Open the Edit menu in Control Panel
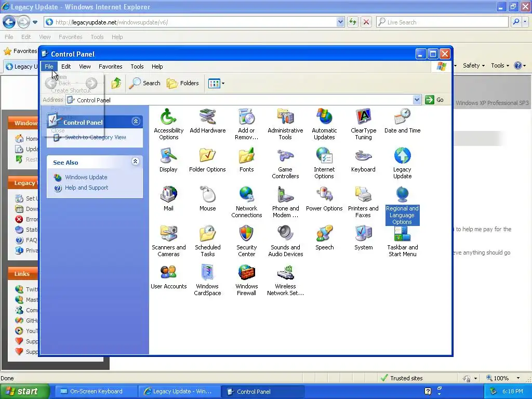 click(66, 66)
